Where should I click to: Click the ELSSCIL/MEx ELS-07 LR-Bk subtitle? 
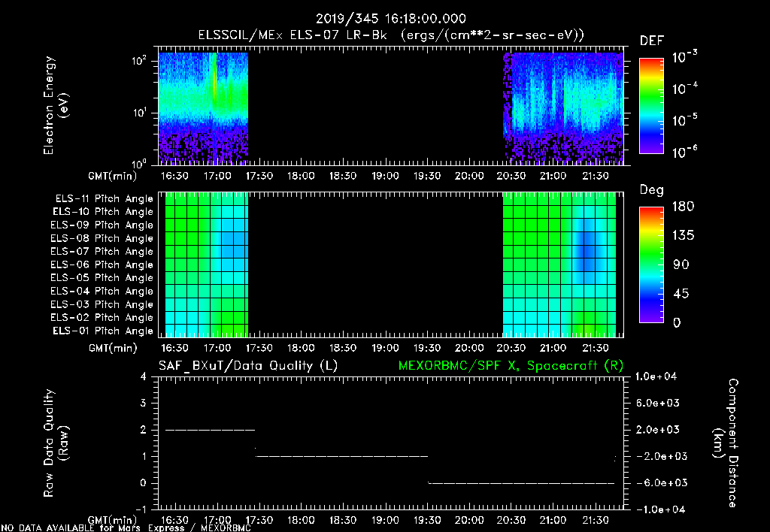(x=391, y=35)
